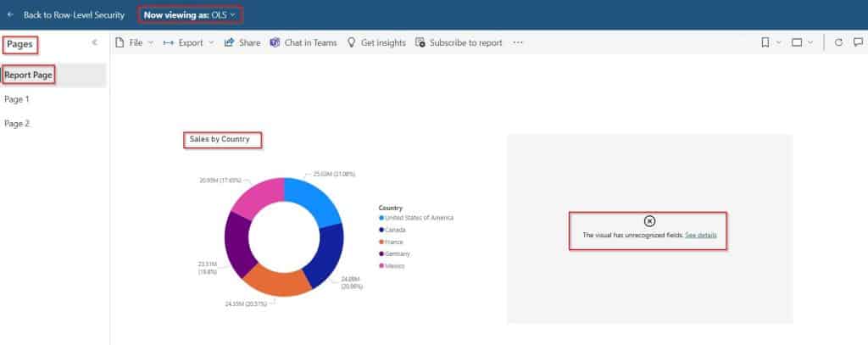Click the File document icon
This screenshot has height=345, width=868.
pyautogui.click(x=119, y=42)
